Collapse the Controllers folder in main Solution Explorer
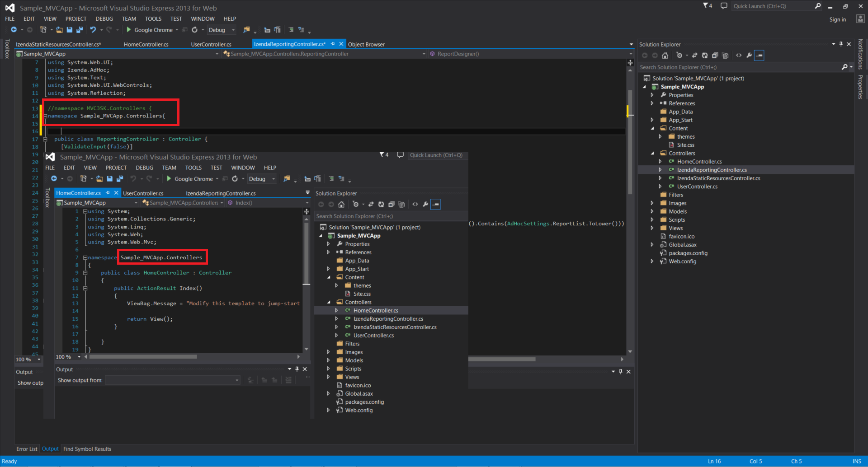Screen dimensions: 868x467 (652, 154)
